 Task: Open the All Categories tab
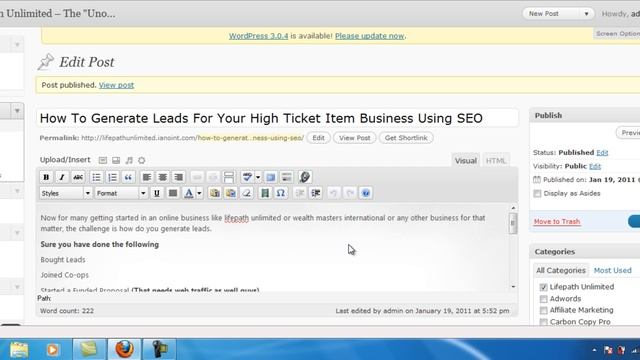(561, 270)
